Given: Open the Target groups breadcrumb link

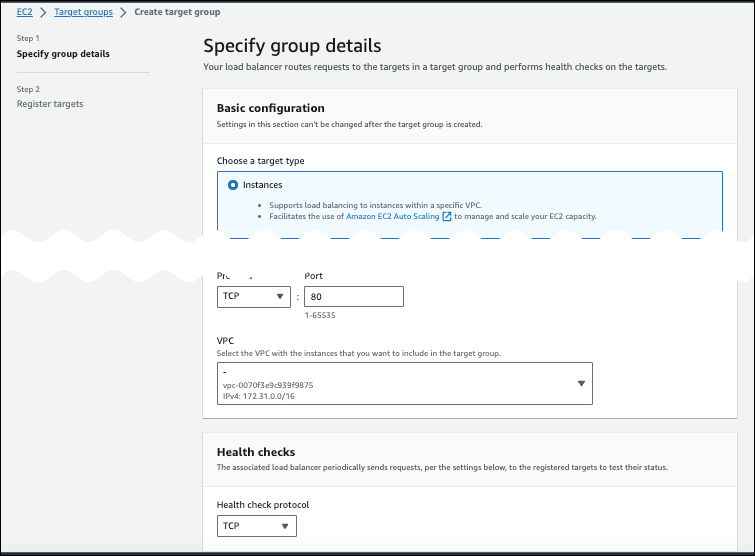Looking at the screenshot, I should tap(81, 12).
